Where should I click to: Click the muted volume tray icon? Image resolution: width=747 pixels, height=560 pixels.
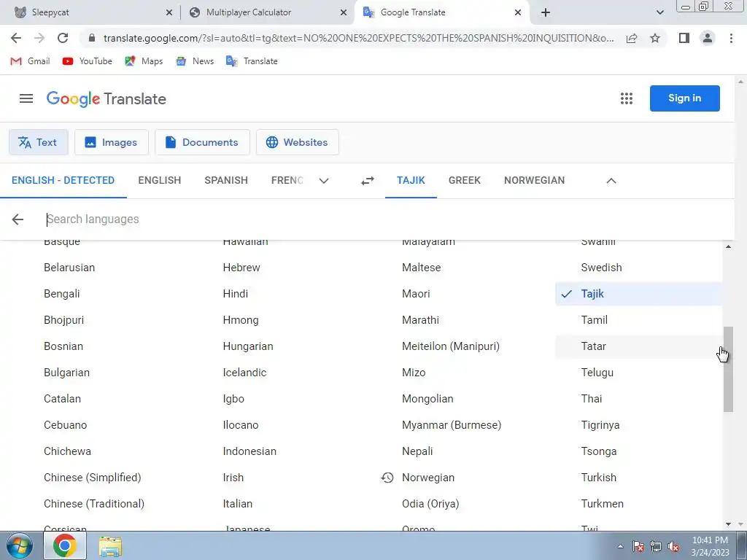coord(673,547)
